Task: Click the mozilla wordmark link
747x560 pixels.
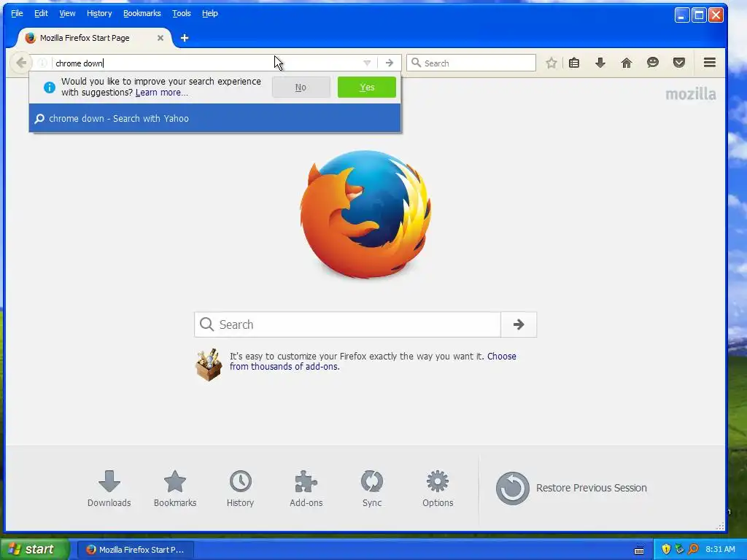Action: click(690, 94)
